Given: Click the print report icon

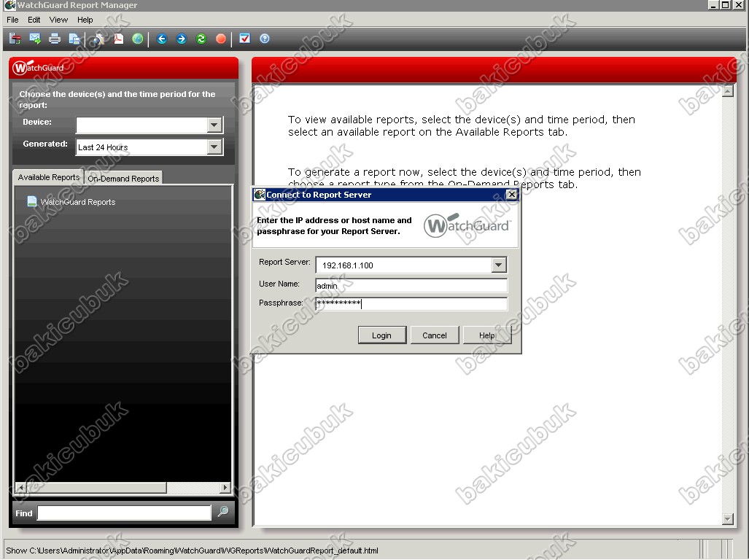Looking at the screenshot, I should click(55, 39).
